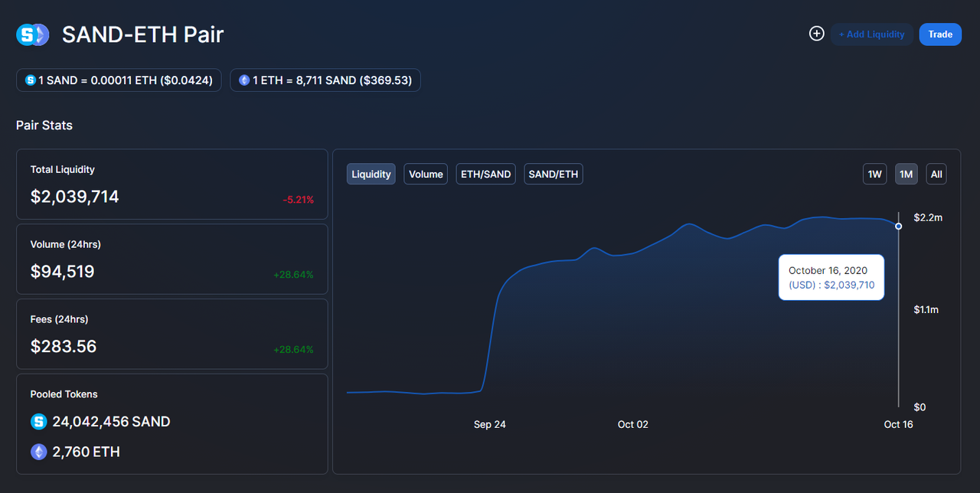This screenshot has height=493, width=980.
Task: Set the chart timeframe to All
Action: [936, 174]
